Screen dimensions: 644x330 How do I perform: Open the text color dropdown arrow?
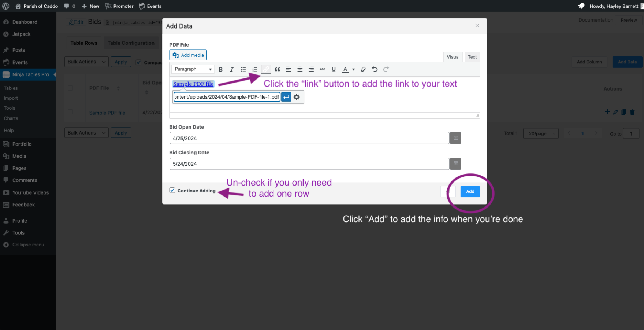[353, 69]
